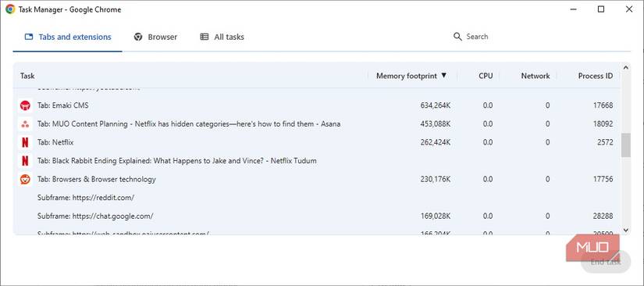Viewport: 644px width, 286px height.
Task: Click memory value 169,028K
Action: click(x=436, y=216)
